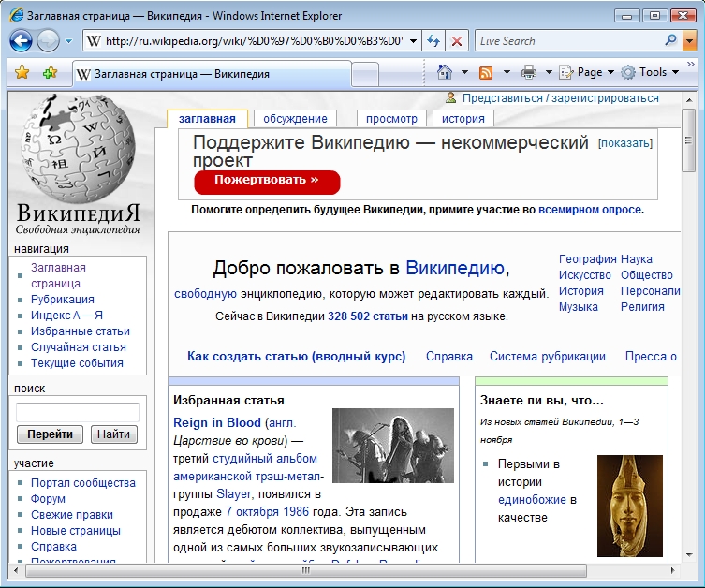Open the Tools menu
Screen dimensions: 705x588
click(x=650, y=72)
